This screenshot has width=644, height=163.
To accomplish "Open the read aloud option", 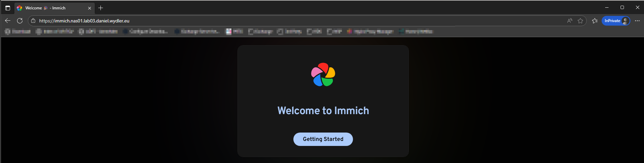I will point(569,21).
